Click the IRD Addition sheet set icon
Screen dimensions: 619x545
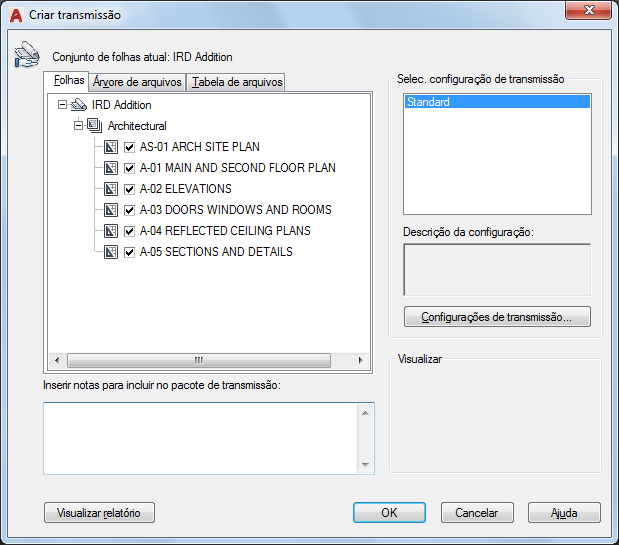click(79, 105)
